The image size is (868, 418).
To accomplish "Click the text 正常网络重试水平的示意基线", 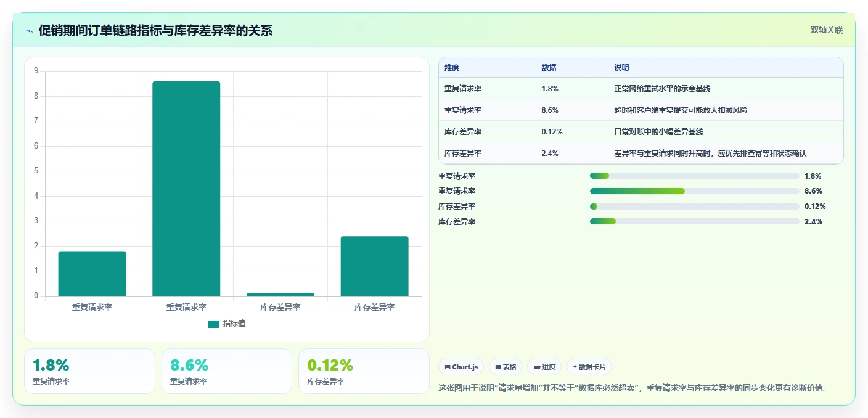I will click(662, 89).
